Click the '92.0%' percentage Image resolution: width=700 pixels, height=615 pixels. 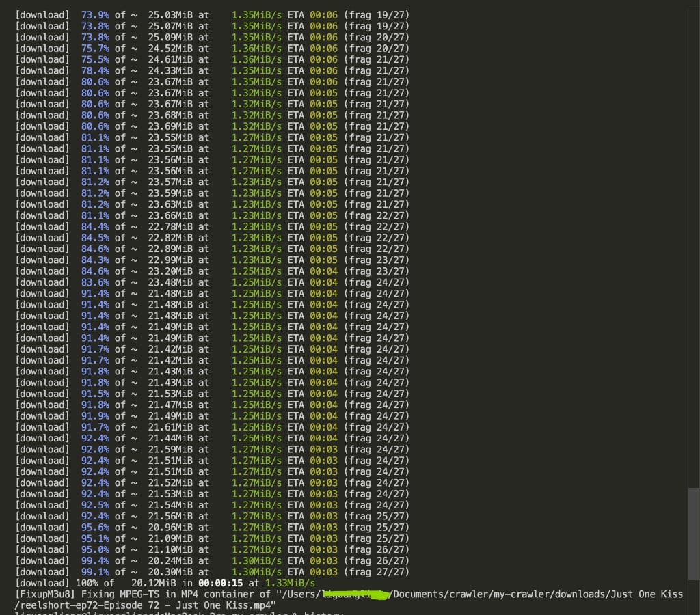(95, 450)
